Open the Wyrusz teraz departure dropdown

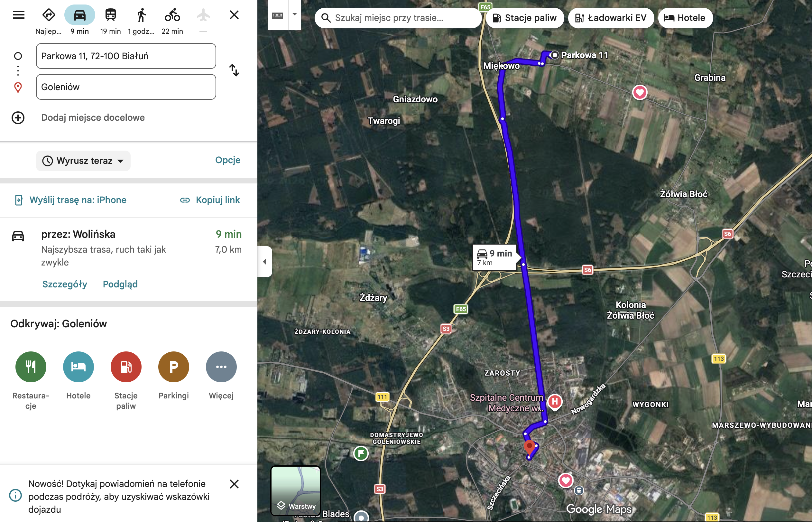[x=83, y=161]
